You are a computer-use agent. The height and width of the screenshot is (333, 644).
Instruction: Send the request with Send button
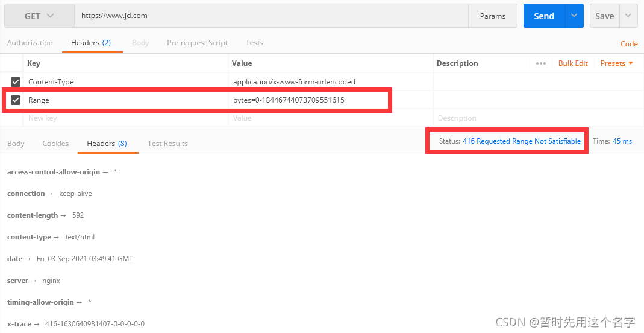tap(544, 16)
